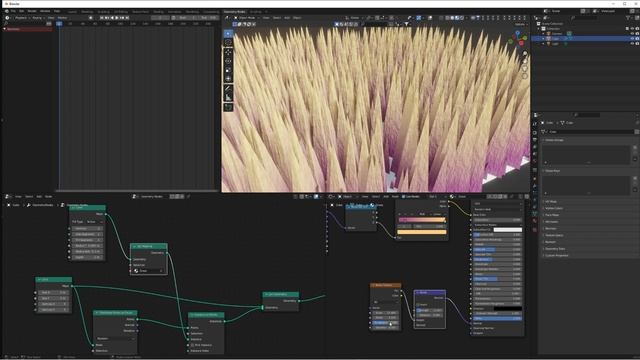The height and width of the screenshot is (360, 640).
Task: Switch to the Layout workspace tab
Action: 72,12
